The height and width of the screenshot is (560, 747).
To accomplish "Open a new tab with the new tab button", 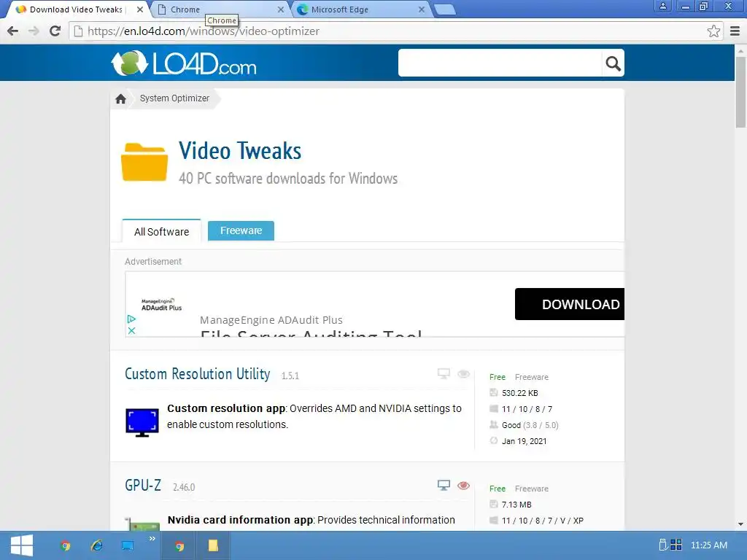I will (x=446, y=10).
